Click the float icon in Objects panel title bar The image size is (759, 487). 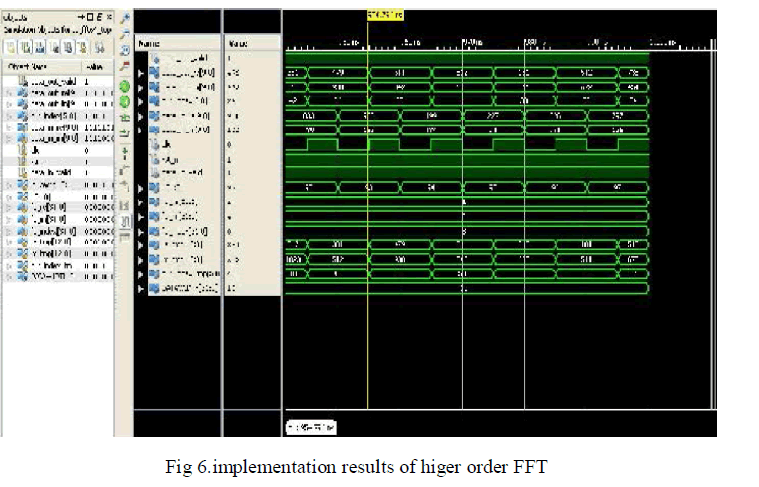[92, 19]
